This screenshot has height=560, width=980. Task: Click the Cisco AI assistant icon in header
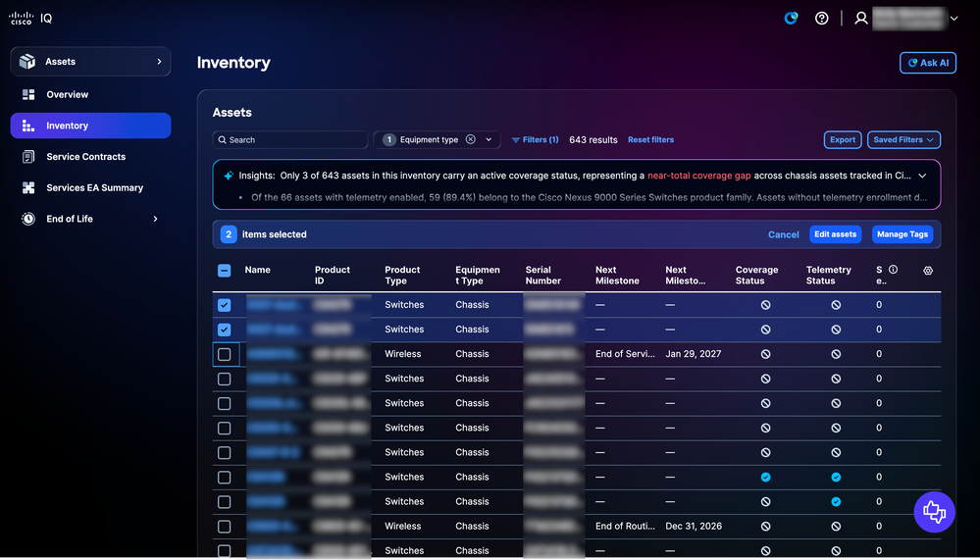792,18
